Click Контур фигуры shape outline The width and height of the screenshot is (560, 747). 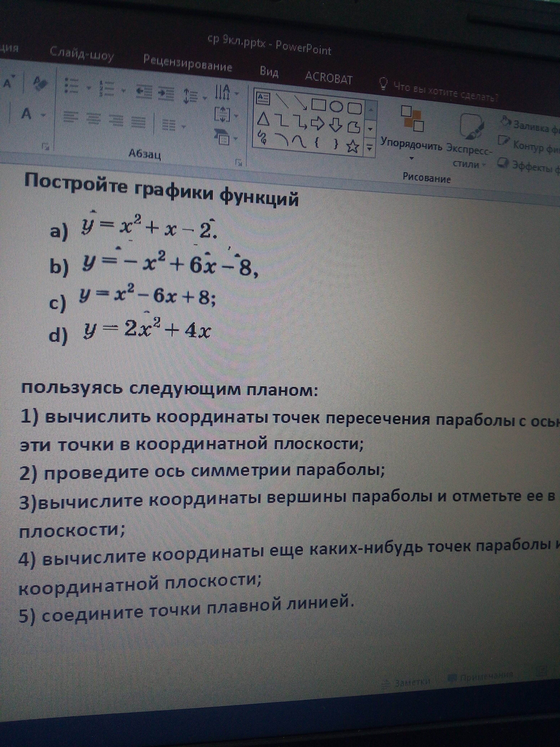[x=529, y=144]
